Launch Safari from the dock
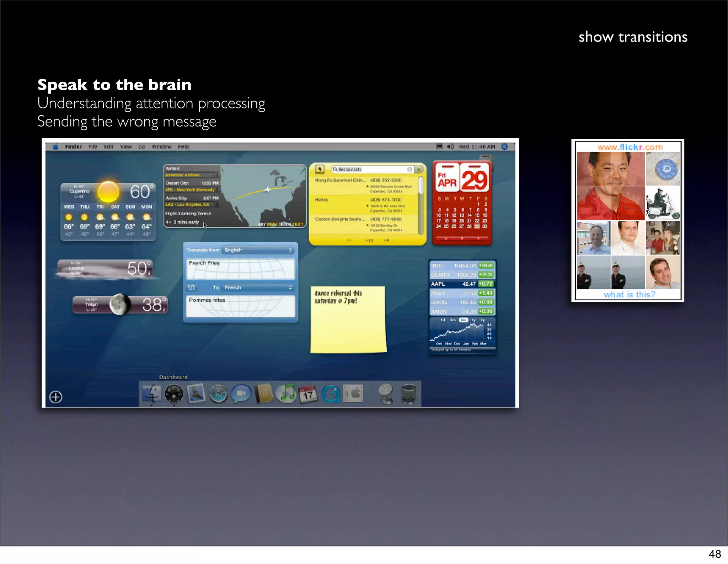The height and width of the screenshot is (564, 728). click(x=218, y=394)
